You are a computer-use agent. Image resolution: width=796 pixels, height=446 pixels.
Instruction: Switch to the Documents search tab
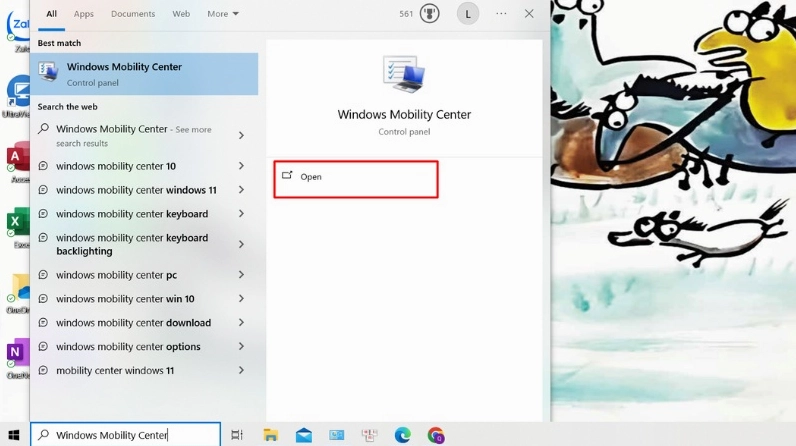133,14
